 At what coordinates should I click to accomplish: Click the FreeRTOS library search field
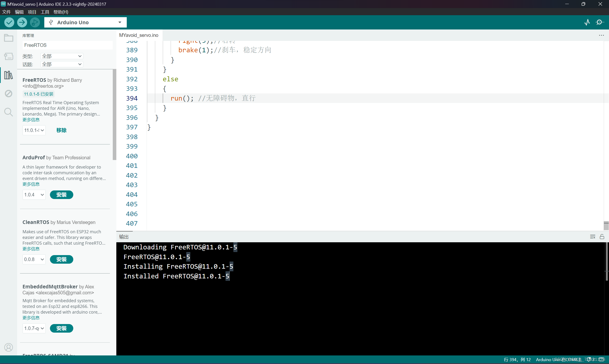pyautogui.click(x=67, y=45)
